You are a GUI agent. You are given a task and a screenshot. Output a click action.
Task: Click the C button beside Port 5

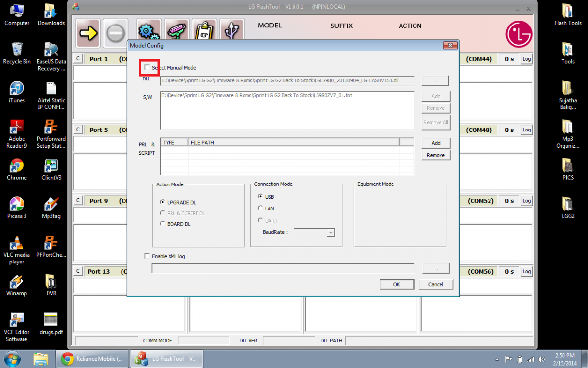78,130
